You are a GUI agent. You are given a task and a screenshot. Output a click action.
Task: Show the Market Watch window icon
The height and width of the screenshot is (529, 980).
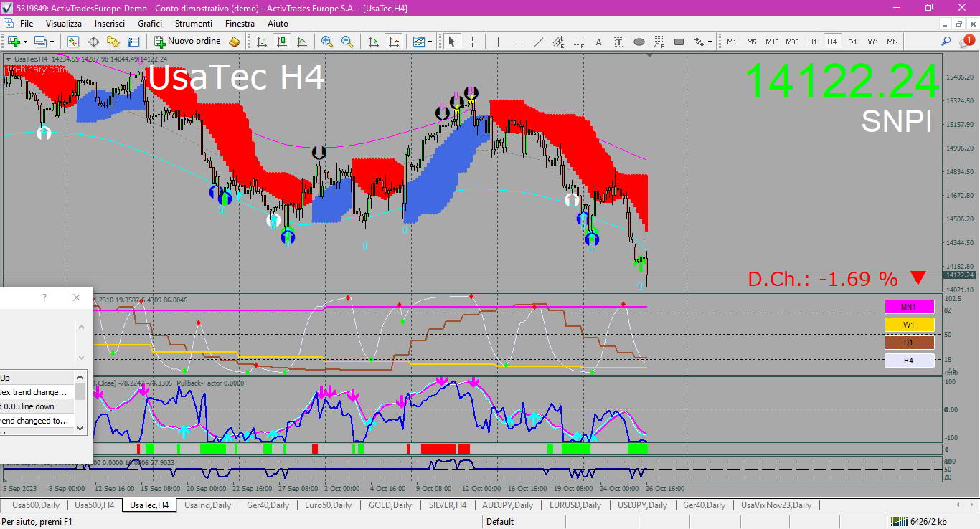[73, 42]
